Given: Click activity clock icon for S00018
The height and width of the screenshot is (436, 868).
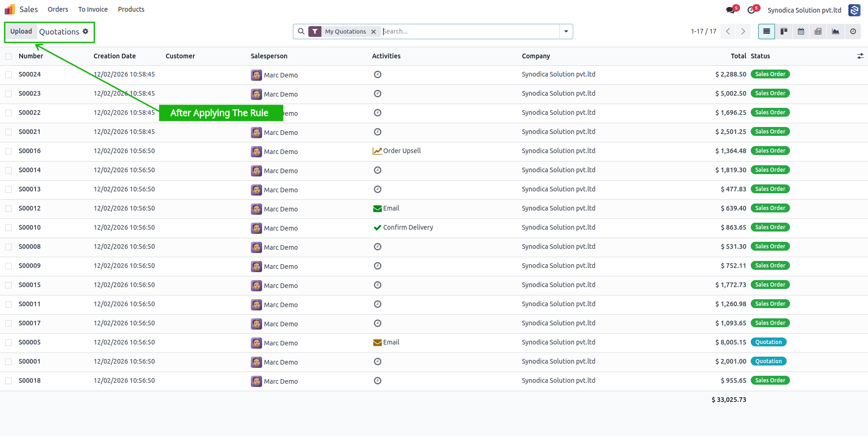Looking at the screenshot, I should coord(377,380).
